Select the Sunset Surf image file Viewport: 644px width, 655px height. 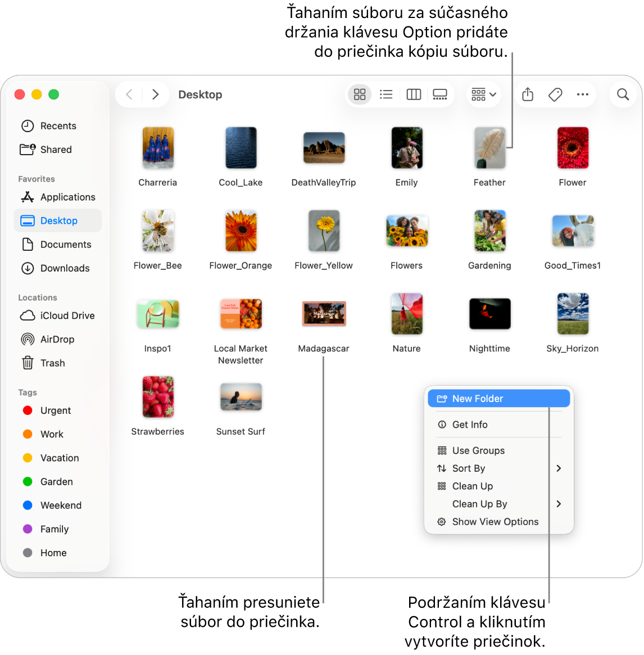point(241,397)
